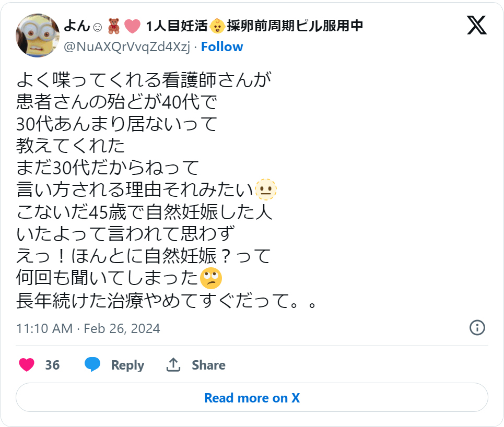The height and width of the screenshot is (427, 504).
Task: Click the display name よん
Action: (77, 24)
